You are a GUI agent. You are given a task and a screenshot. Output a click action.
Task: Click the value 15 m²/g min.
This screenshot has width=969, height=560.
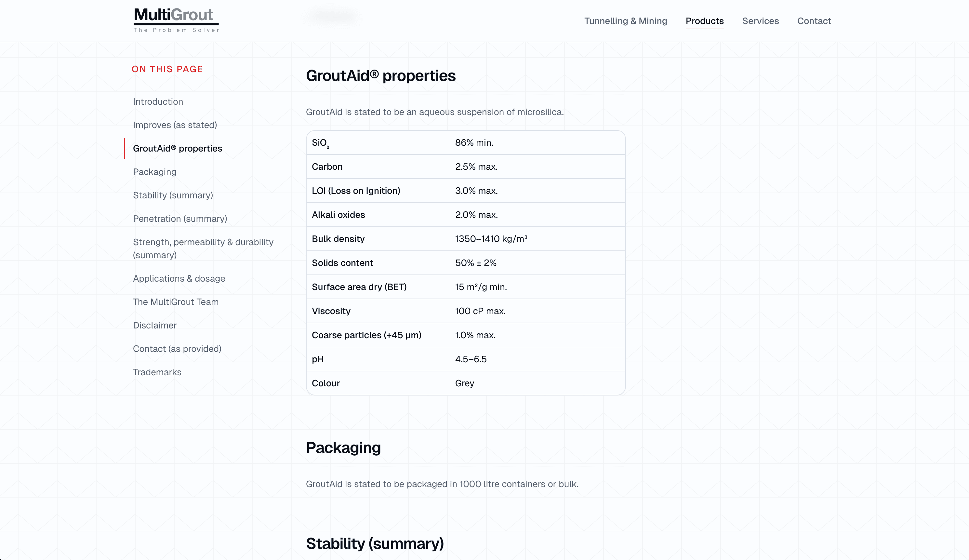481,287
